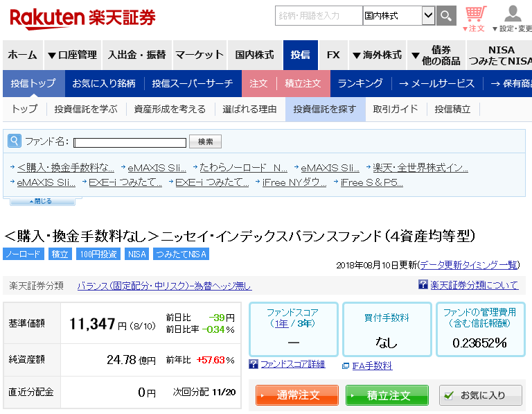Focus the ファンド名 input field
Screen dimensions: 532x414
tap(130, 142)
